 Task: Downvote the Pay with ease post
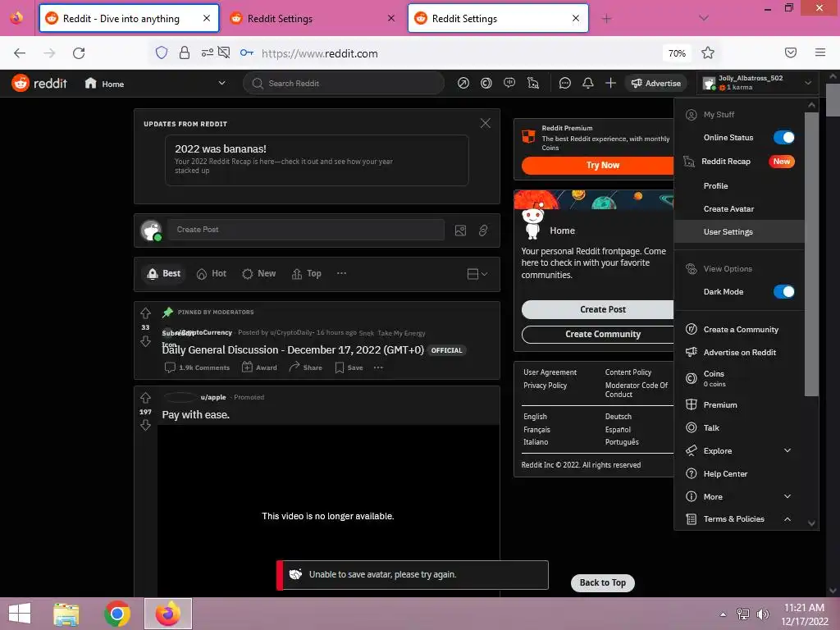coord(145,426)
